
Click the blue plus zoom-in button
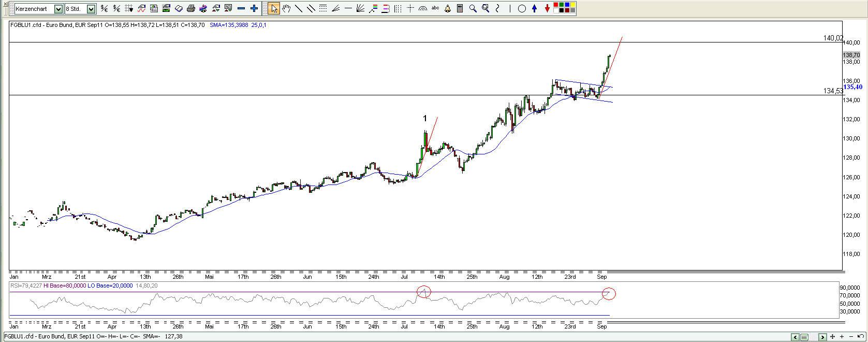click(254, 8)
